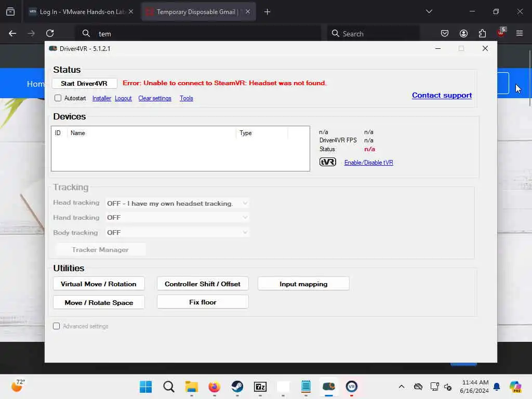Switch to VMware Hands-on Lab tab
Screen dimensions: 532x399
[x=82, y=12]
